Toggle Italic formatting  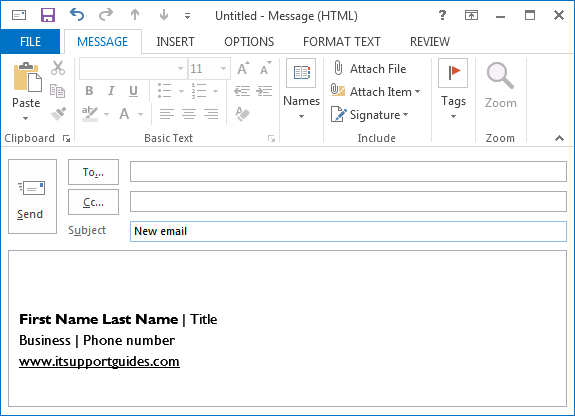point(111,91)
